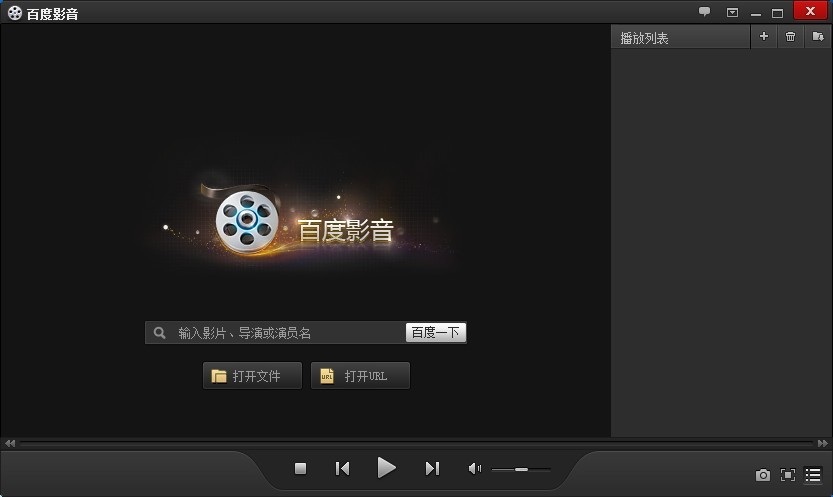Clear playlist with the trash icon
This screenshot has height=497, width=833.
790,37
